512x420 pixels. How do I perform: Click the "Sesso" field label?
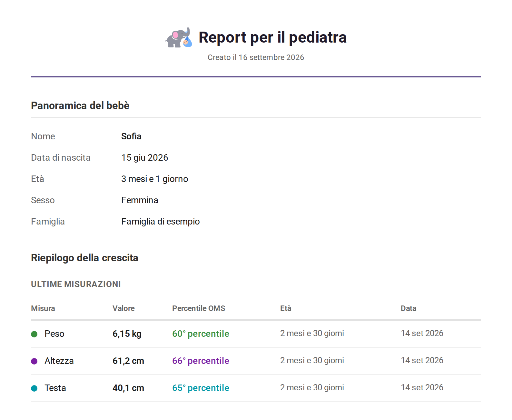click(43, 200)
